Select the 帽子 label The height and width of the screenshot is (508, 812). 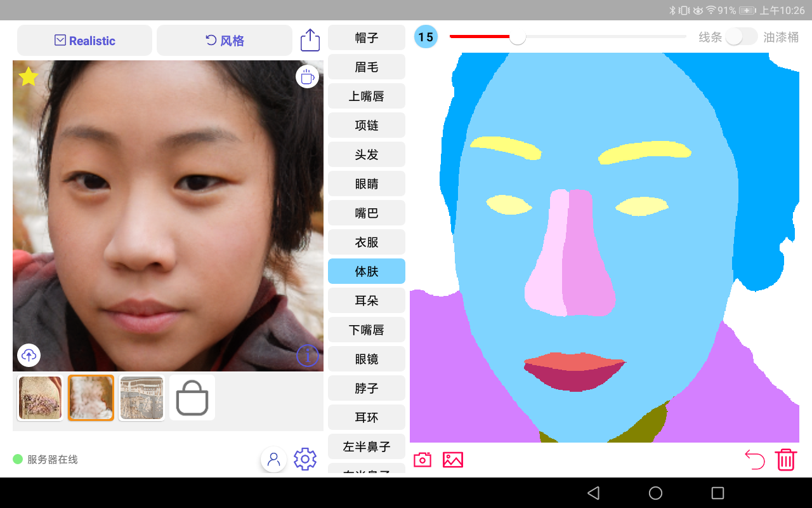[x=367, y=37]
